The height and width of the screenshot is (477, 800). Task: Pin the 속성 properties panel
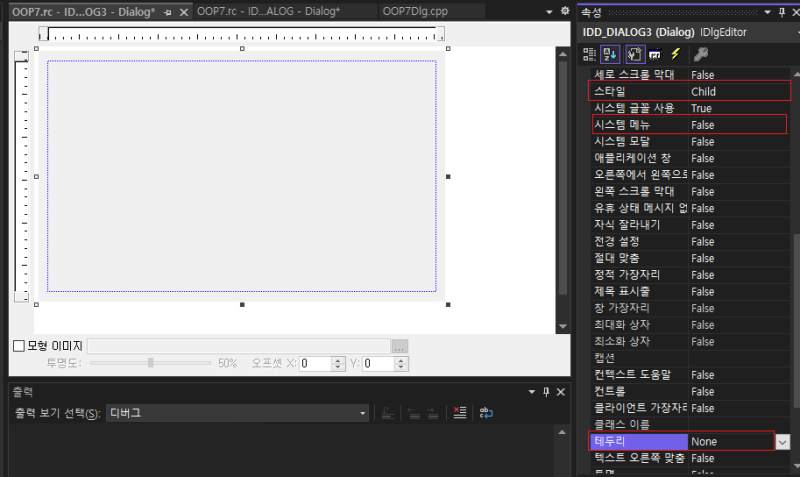(782, 12)
